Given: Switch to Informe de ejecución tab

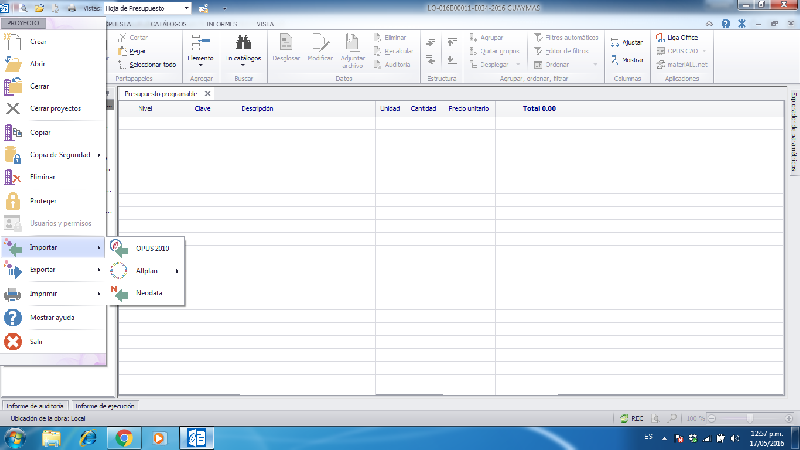Looking at the screenshot, I should coord(104,406).
